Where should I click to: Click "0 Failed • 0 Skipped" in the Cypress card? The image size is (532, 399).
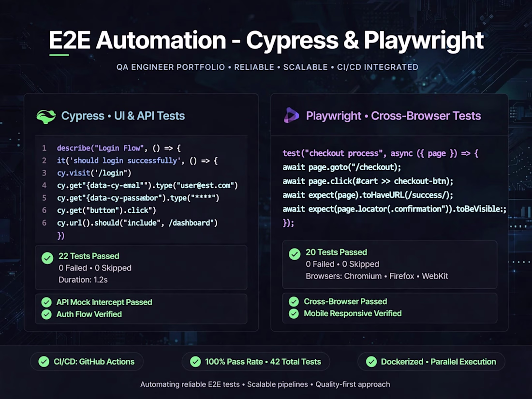pos(95,268)
